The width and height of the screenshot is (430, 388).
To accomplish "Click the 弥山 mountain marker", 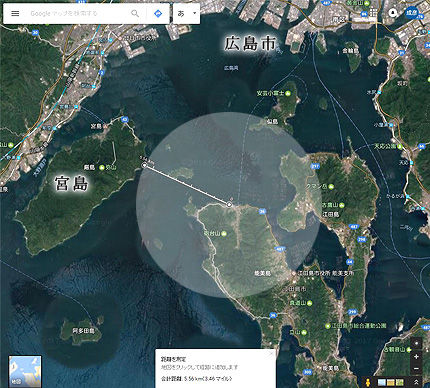I will (x=102, y=168).
